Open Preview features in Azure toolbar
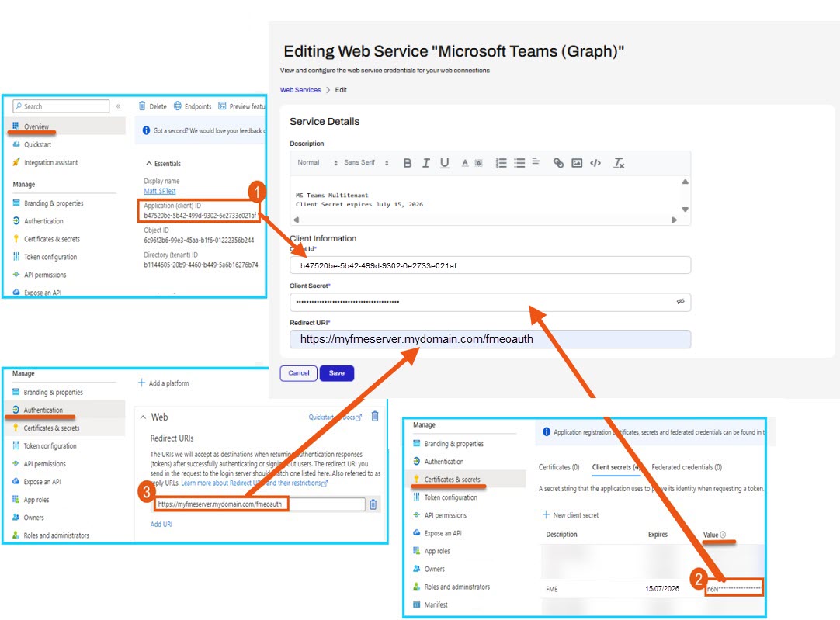840x620 pixels. click(x=241, y=106)
